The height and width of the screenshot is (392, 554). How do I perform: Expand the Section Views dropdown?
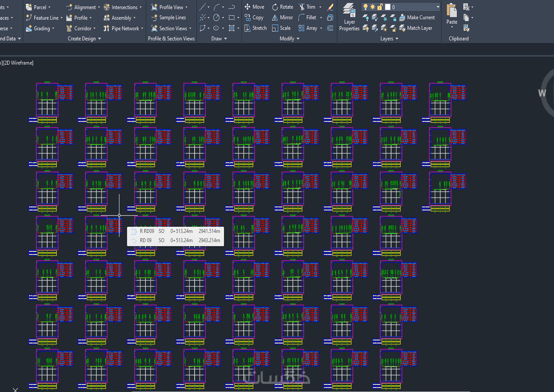(x=190, y=28)
